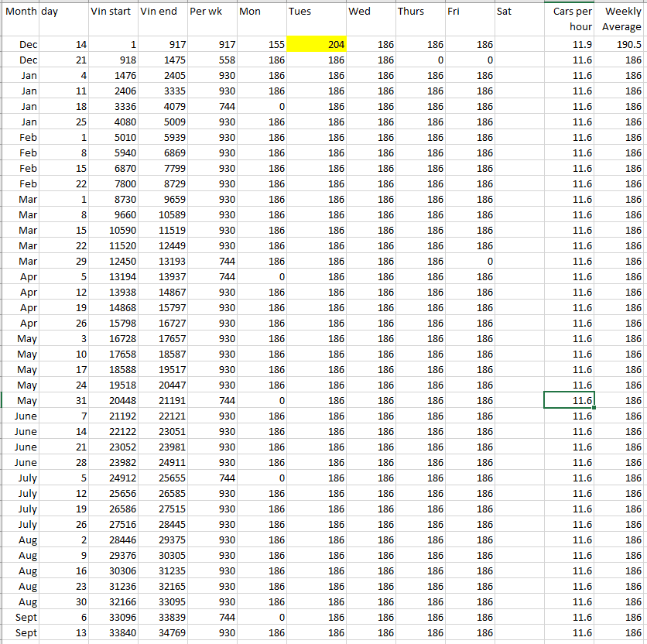The height and width of the screenshot is (644, 647).
Task: Click the 11.9 cars per hour cell
Action: coord(569,44)
